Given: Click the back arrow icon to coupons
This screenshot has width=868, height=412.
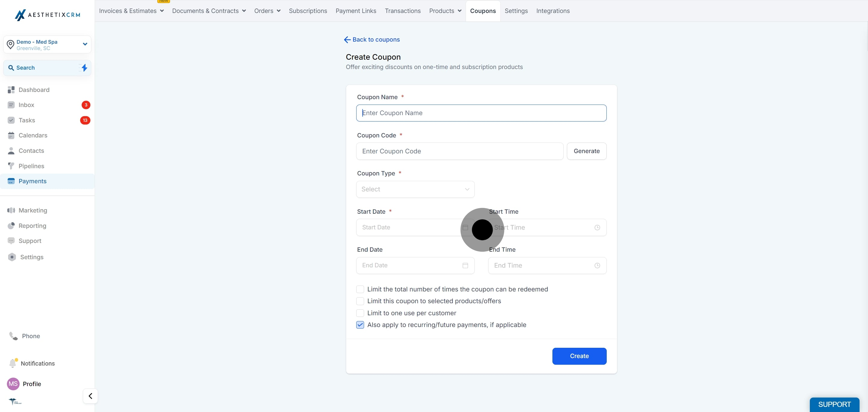Looking at the screenshot, I should click(348, 40).
